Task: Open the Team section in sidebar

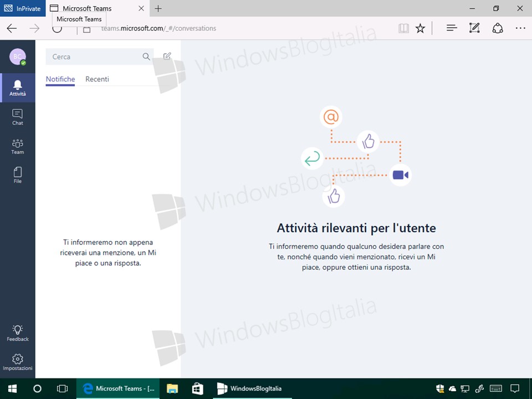Action: coord(18,146)
